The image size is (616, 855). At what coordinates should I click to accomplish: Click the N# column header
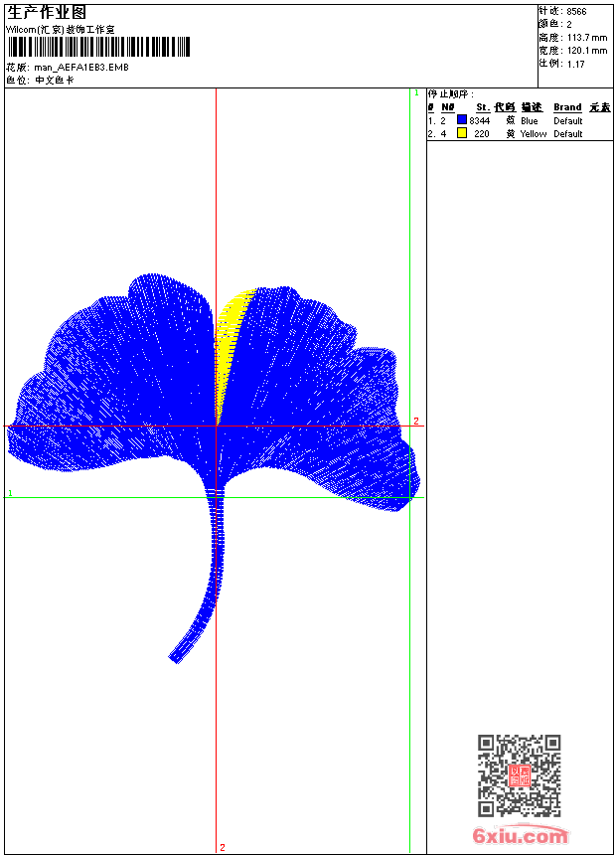[x=447, y=107]
